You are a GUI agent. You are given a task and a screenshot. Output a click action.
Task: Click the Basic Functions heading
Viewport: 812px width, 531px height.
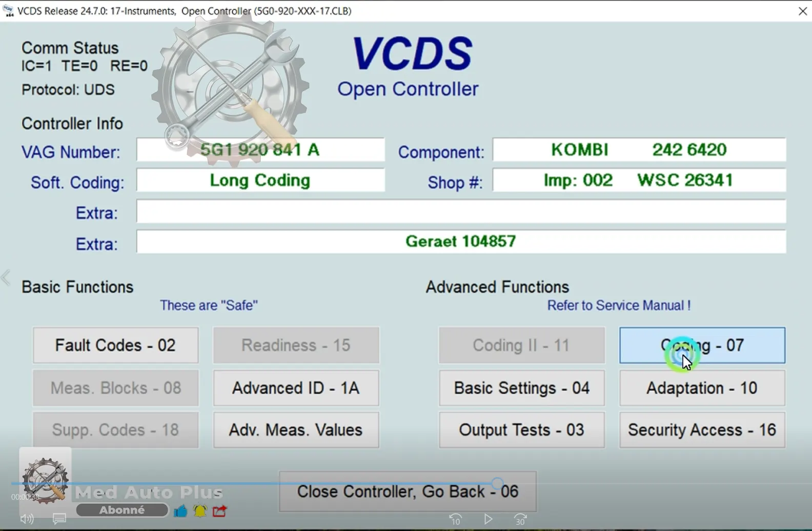pyautogui.click(x=77, y=287)
